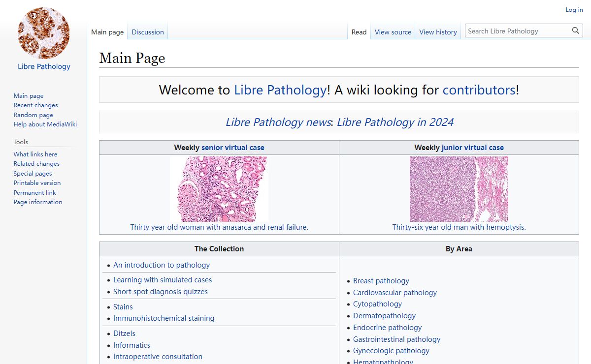Open Cytopathology link
Image resolution: width=591 pixels, height=364 pixels.
point(377,304)
